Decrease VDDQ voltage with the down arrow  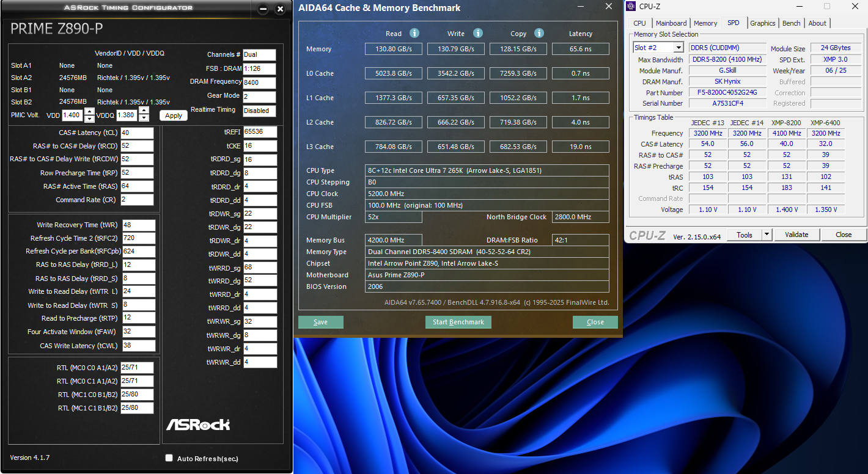pos(144,119)
